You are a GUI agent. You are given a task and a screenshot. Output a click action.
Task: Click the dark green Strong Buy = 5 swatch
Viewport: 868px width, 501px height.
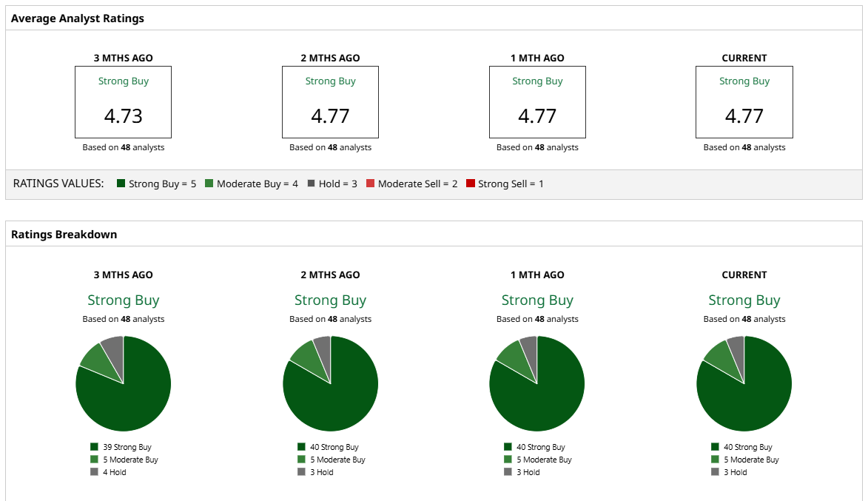pos(121,184)
